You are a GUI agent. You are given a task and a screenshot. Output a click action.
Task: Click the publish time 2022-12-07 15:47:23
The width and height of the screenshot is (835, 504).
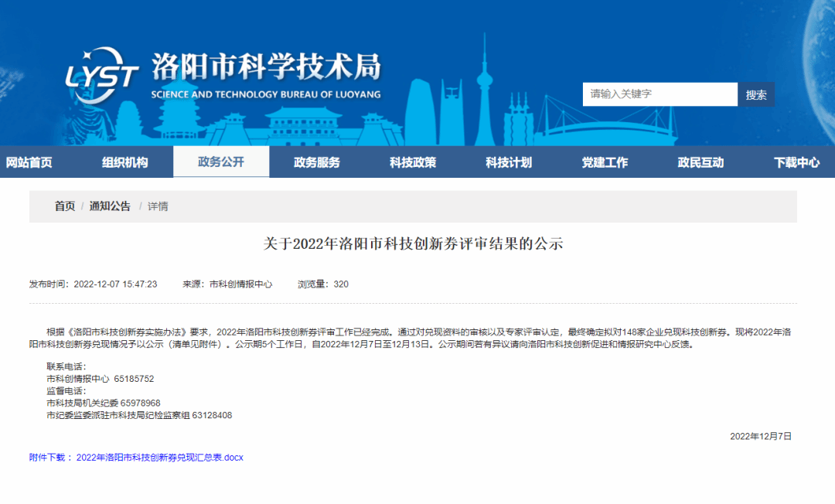pos(115,284)
